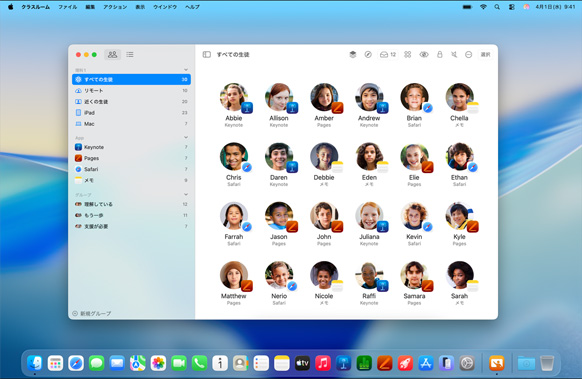This screenshot has width=582, height=379.
Task: Select student Amber's avatar
Action: tap(324, 97)
